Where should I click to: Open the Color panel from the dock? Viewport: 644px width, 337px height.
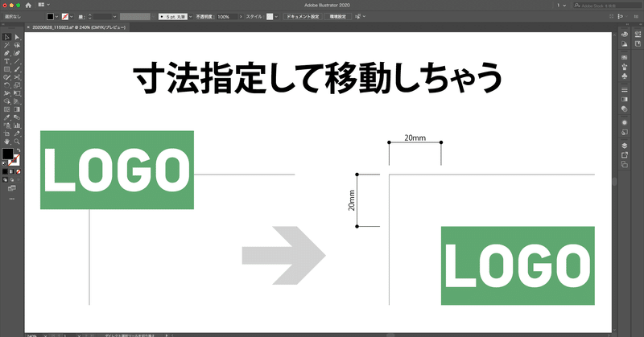point(625,35)
